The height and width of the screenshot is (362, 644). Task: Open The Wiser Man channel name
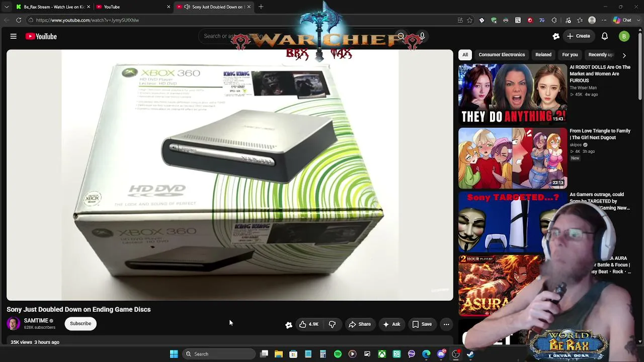pos(583,88)
